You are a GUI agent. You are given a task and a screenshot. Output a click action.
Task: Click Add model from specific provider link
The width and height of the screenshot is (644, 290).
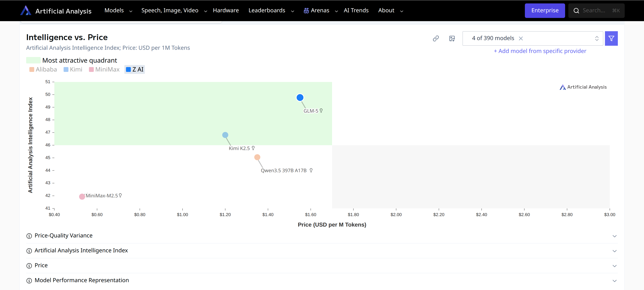pyautogui.click(x=540, y=51)
